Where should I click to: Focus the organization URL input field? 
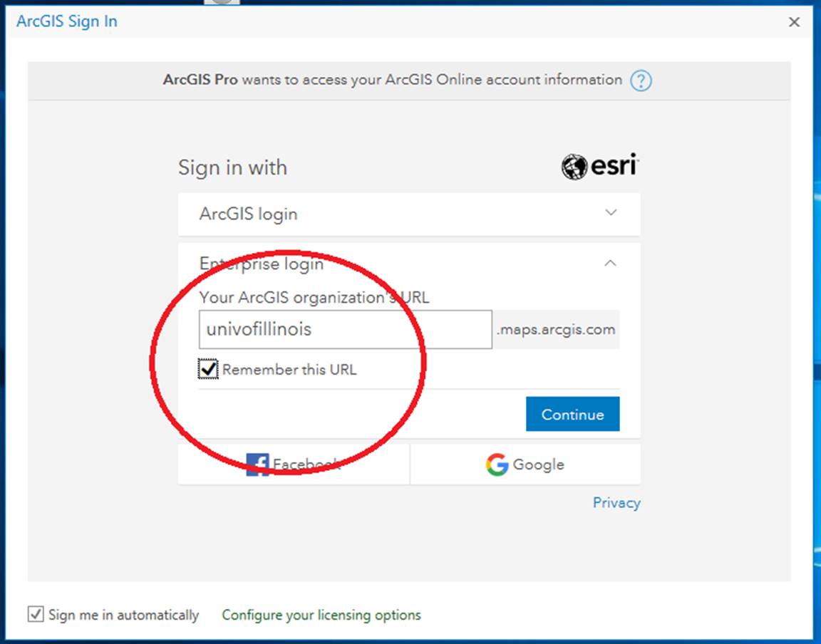(x=346, y=329)
